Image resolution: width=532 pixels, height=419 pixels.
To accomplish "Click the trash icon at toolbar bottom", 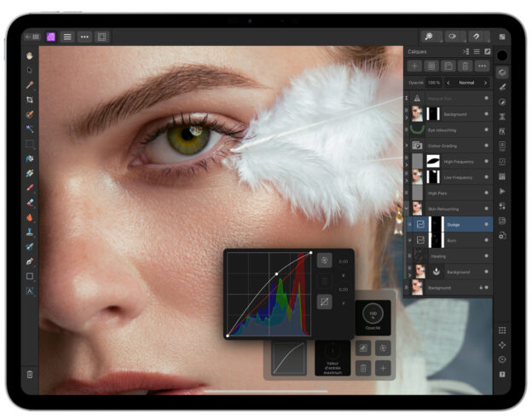I will [x=30, y=374].
